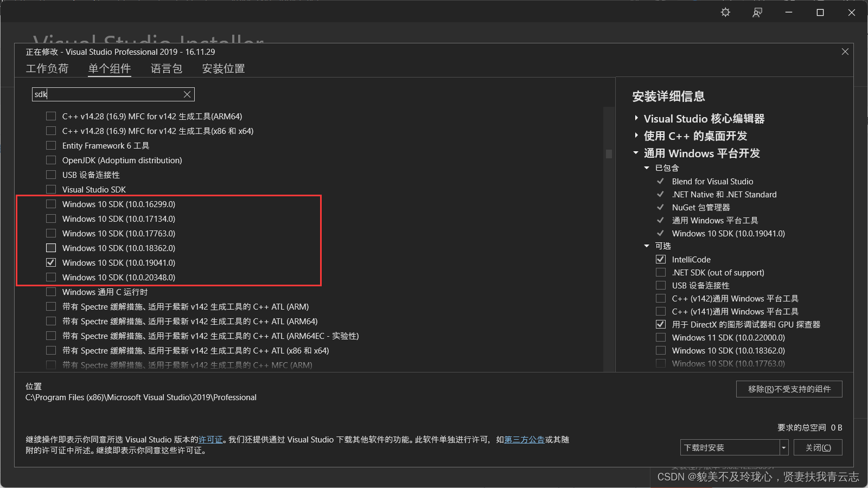Check Windows 10 SDK (10.0.16299.0)

click(51, 204)
